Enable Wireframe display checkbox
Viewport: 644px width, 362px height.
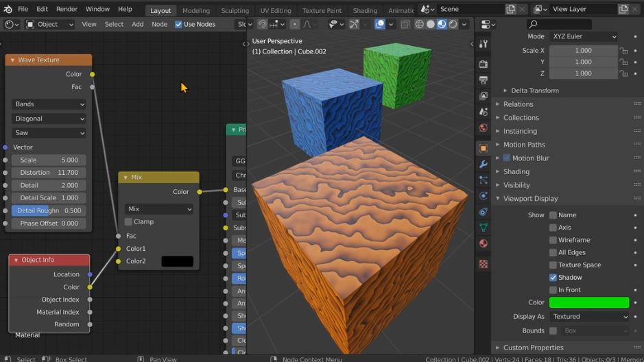click(553, 240)
